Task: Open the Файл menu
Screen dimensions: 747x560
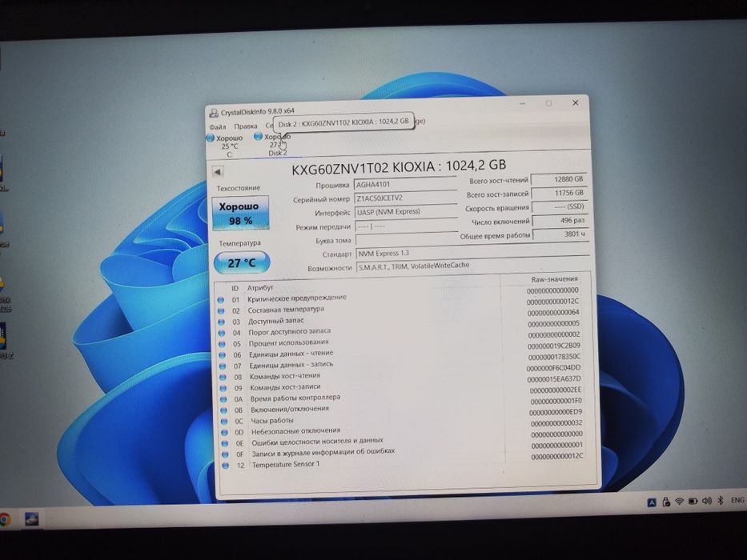Action: pos(218,126)
